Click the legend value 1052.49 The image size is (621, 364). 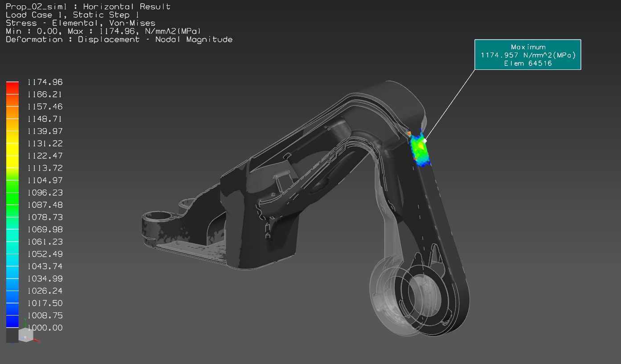(x=45, y=254)
